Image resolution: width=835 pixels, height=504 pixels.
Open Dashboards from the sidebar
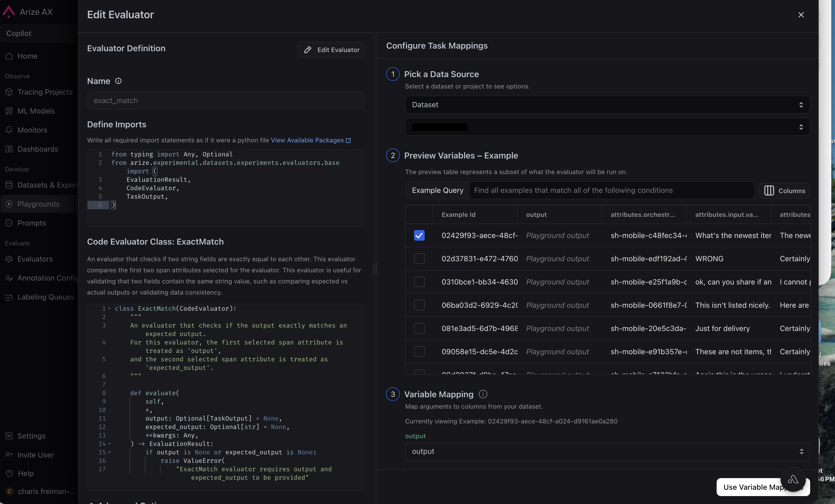(x=38, y=149)
